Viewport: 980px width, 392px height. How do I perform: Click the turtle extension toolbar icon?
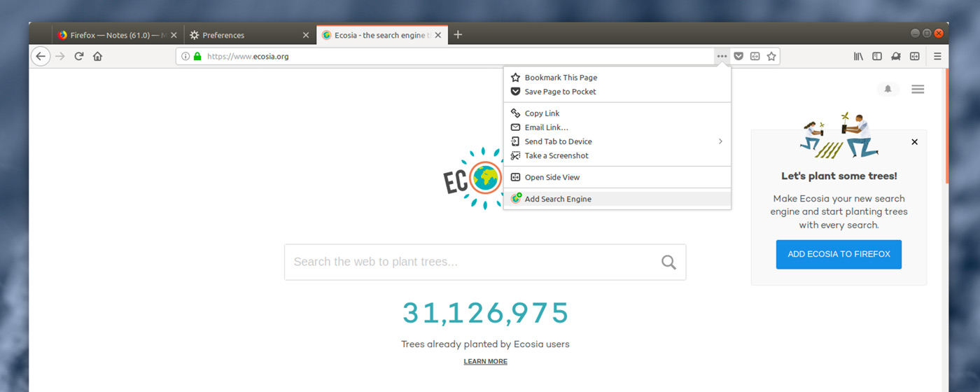coord(896,57)
